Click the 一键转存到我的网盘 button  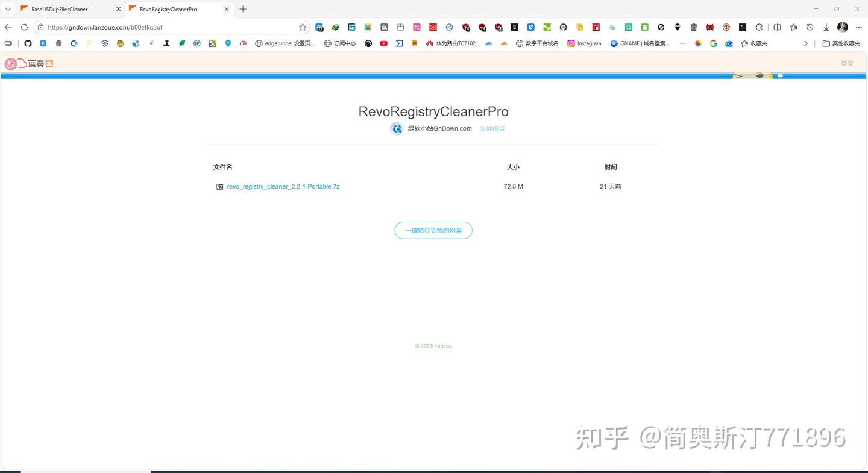coord(433,230)
